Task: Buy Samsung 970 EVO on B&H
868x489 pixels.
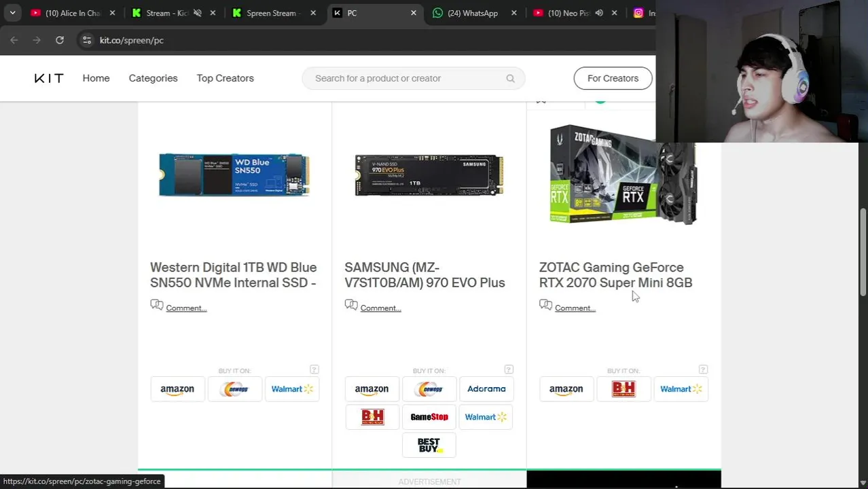Action: pos(372,417)
